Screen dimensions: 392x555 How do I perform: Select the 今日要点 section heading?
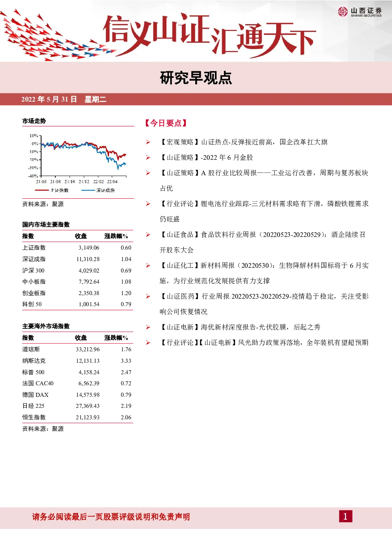point(166,123)
